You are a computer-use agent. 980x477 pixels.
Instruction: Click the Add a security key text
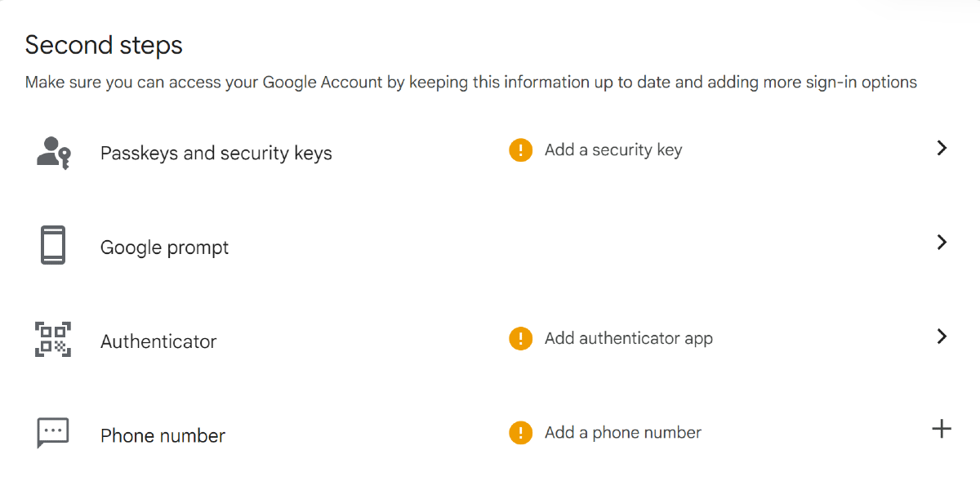coord(612,150)
